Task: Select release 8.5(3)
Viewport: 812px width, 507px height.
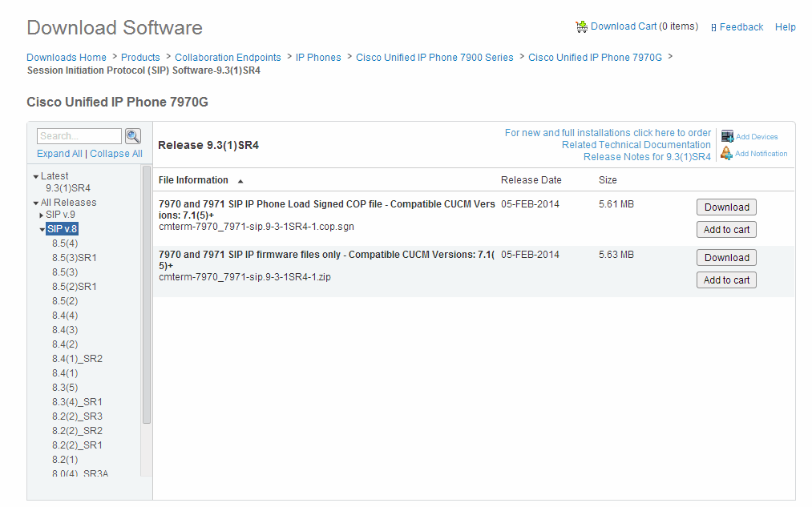Action: (65, 272)
